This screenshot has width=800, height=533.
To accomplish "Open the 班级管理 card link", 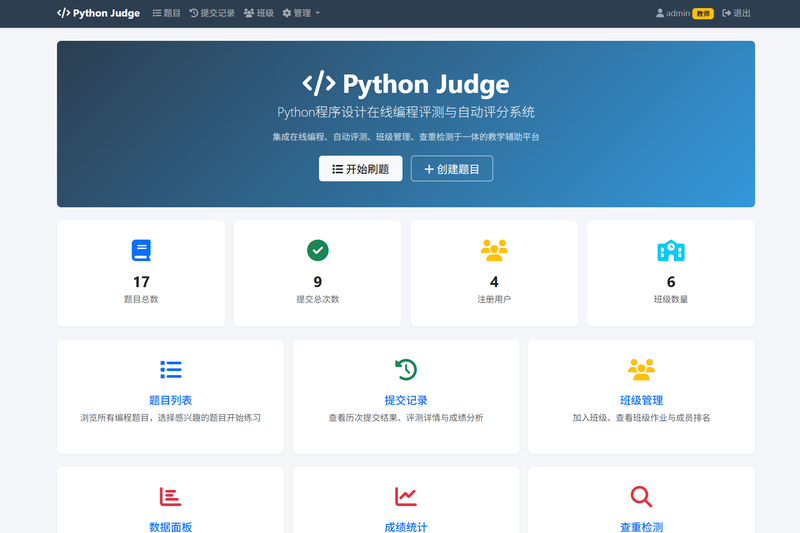I will pyautogui.click(x=641, y=400).
